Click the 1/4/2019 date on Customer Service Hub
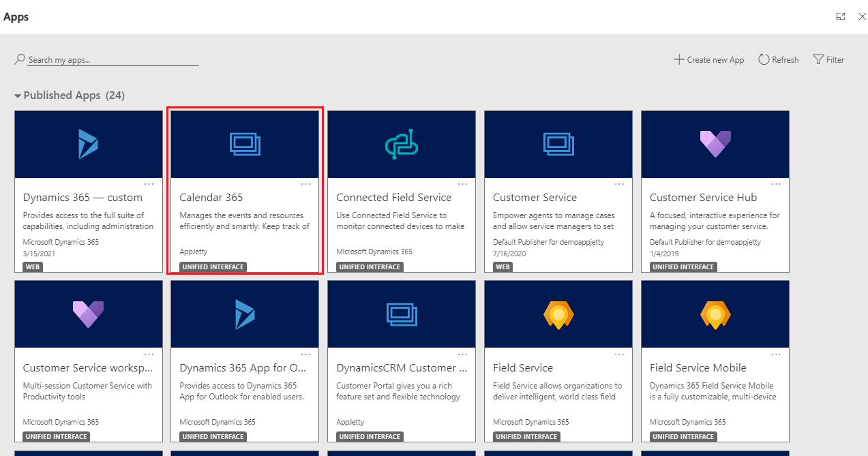The image size is (868, 456). point(663,252)
